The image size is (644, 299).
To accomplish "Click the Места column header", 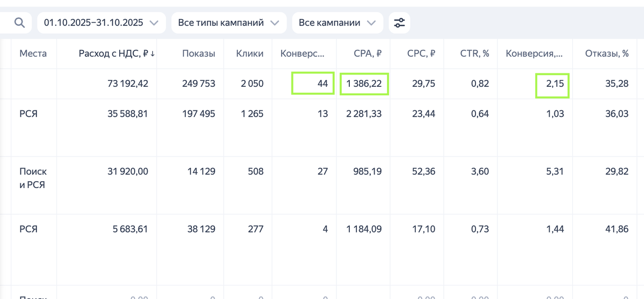I will click(33, 54).
